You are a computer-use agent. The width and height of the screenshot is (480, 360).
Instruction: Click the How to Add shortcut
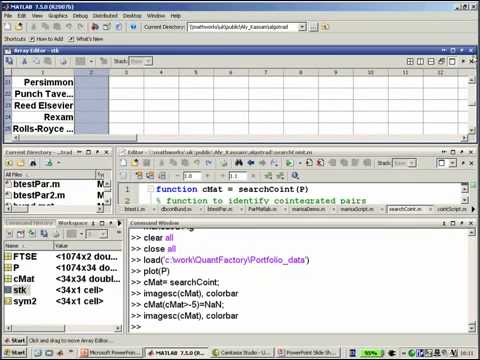click(x=46, y=39)
